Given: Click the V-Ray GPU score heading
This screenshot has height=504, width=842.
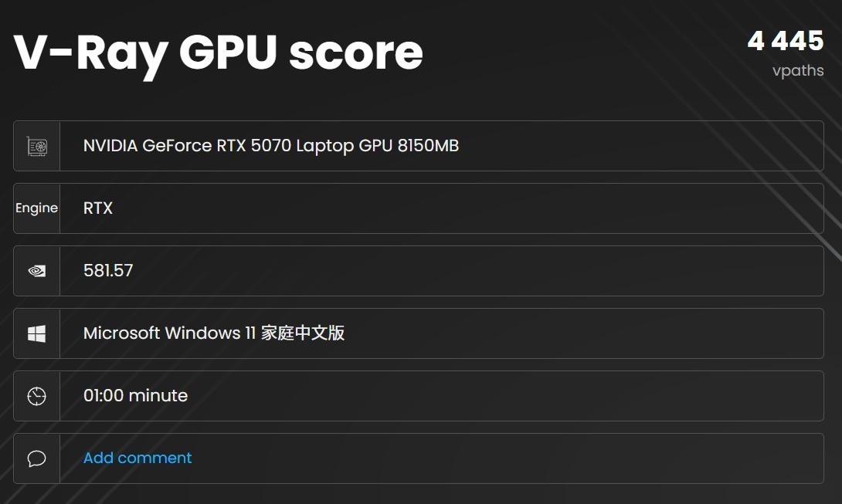Looking at the screenshot, I should (x=219, y=52).
